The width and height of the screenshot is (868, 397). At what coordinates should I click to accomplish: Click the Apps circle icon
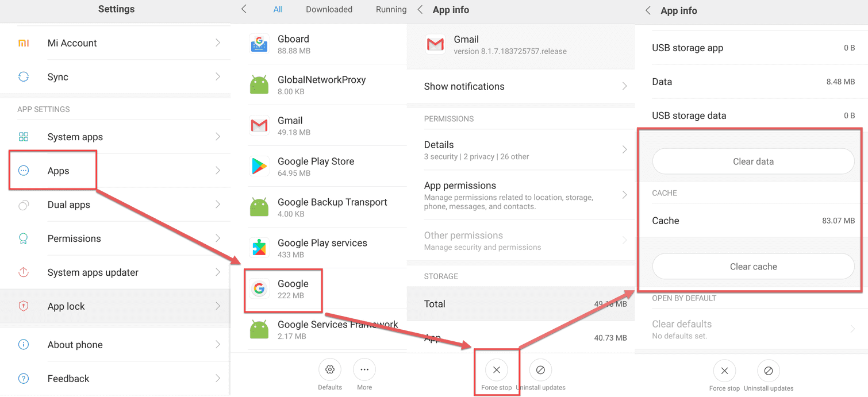coord(24,170)
